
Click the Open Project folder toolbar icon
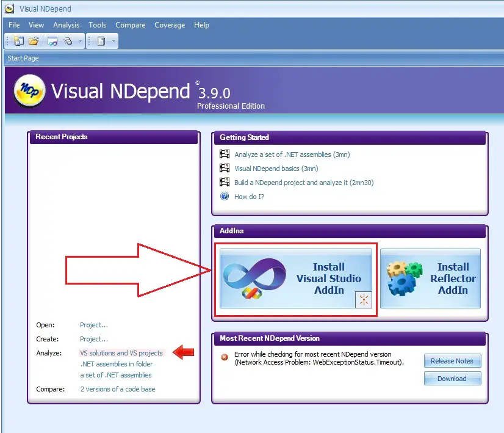[x=34, y=41]
